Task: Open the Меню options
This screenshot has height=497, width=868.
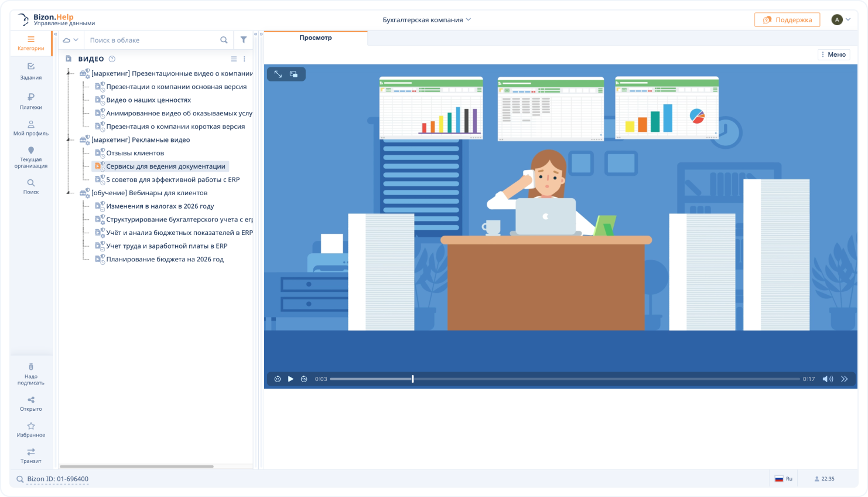Action: tap(833, 55)
